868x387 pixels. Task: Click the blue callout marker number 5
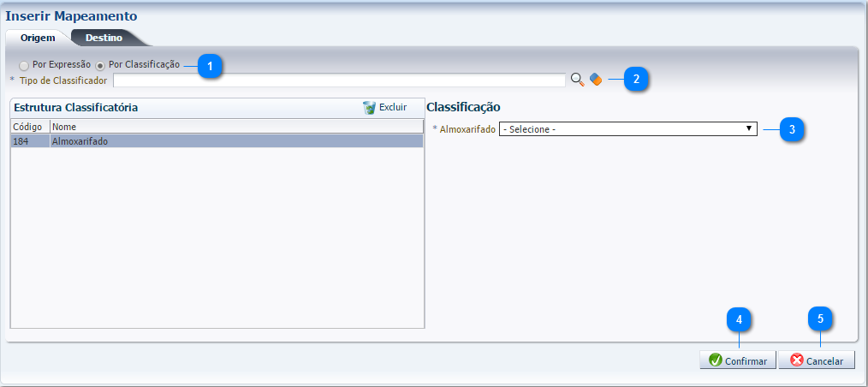click(x=820, y=319)
